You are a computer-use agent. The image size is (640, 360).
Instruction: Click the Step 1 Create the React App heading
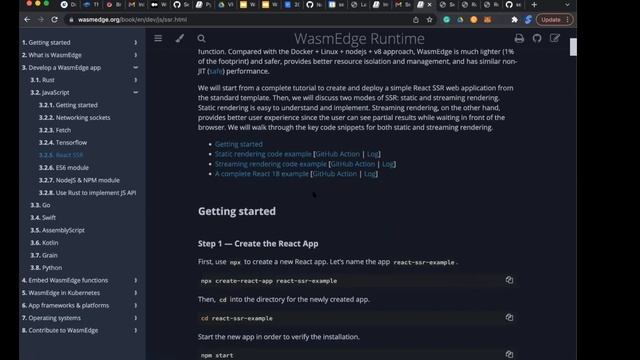pyautogui.click(x=258, y=244)
